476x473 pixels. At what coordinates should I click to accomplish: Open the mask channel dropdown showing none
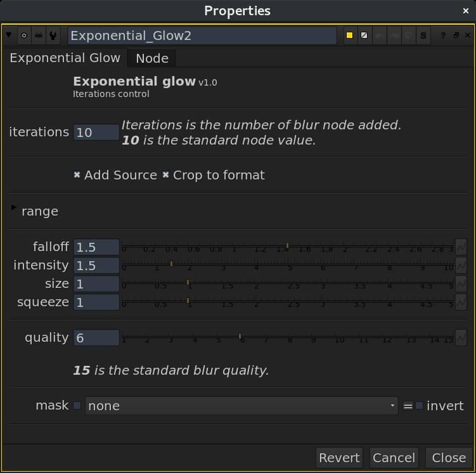click(x=241, y=406)
